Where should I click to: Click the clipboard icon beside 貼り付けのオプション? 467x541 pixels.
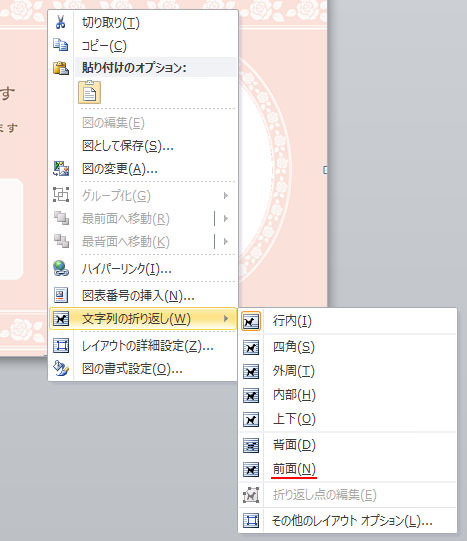point(61,68)
